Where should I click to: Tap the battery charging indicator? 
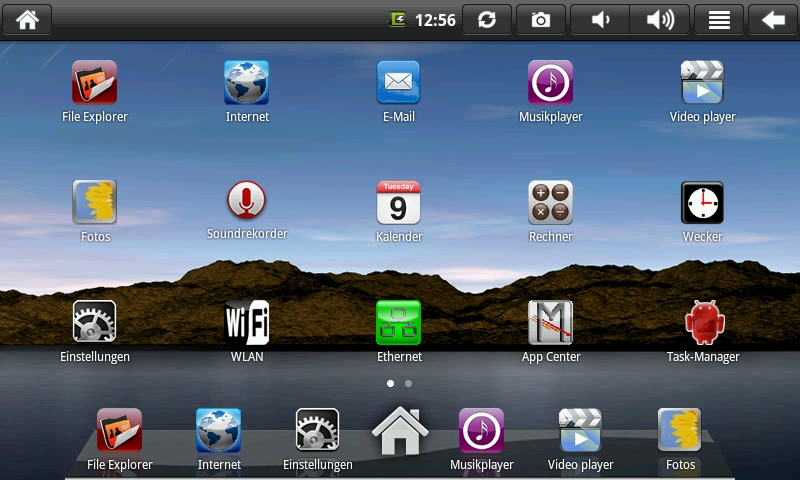pos(397,20)
